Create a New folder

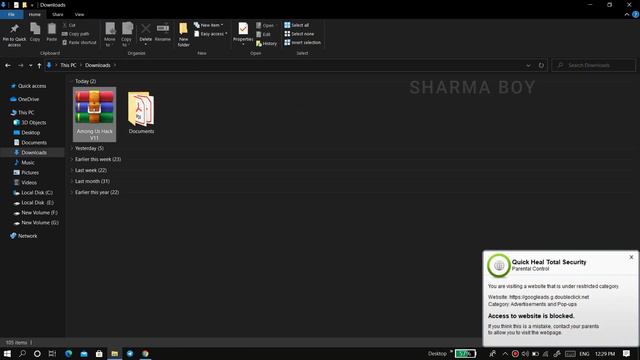click(x=183, y=34)
